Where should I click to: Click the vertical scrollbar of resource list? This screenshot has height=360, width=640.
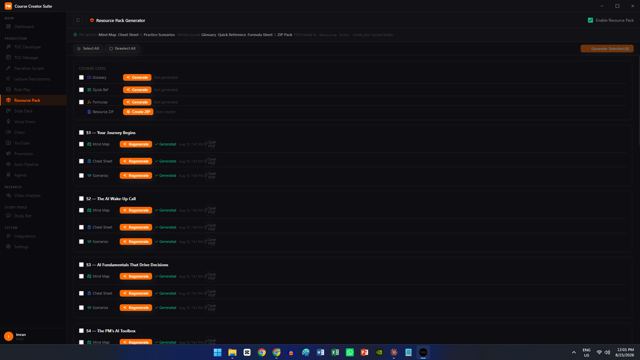click(638, 100)
